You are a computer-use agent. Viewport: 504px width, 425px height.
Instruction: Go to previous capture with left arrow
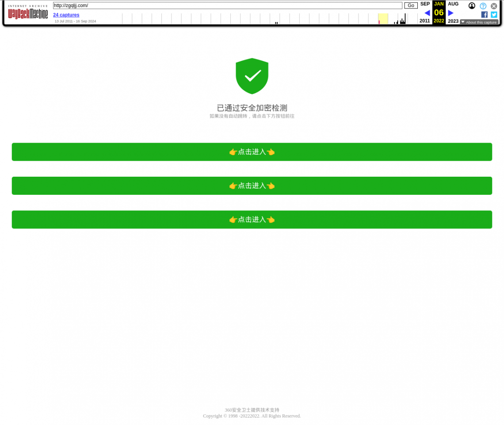pyautogui.click(x=427, y=13)
